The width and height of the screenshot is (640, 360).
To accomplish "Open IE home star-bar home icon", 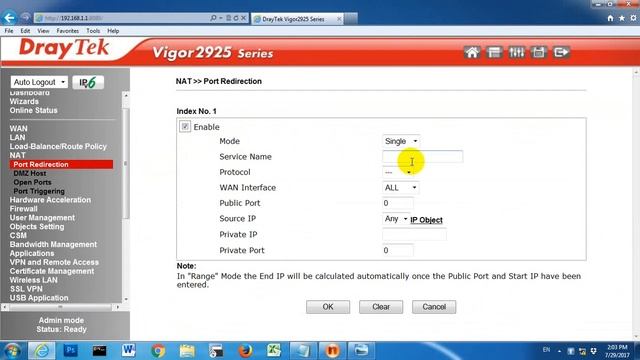I will (x=610, y=18).
